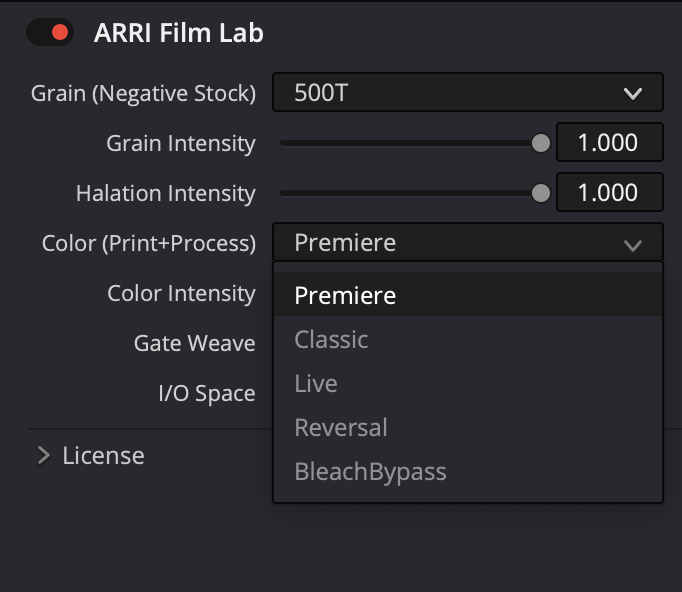This screenshot has width=682, height=592.
Task: Click the Color Intensity label
Action: click(181, 294)
